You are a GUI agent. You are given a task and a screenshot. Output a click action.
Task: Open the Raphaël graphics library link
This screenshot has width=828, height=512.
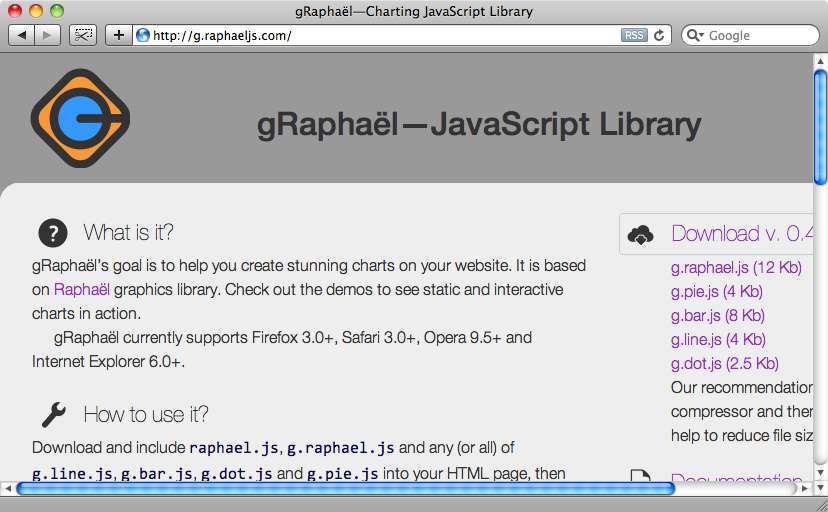[x=82, y=290]
